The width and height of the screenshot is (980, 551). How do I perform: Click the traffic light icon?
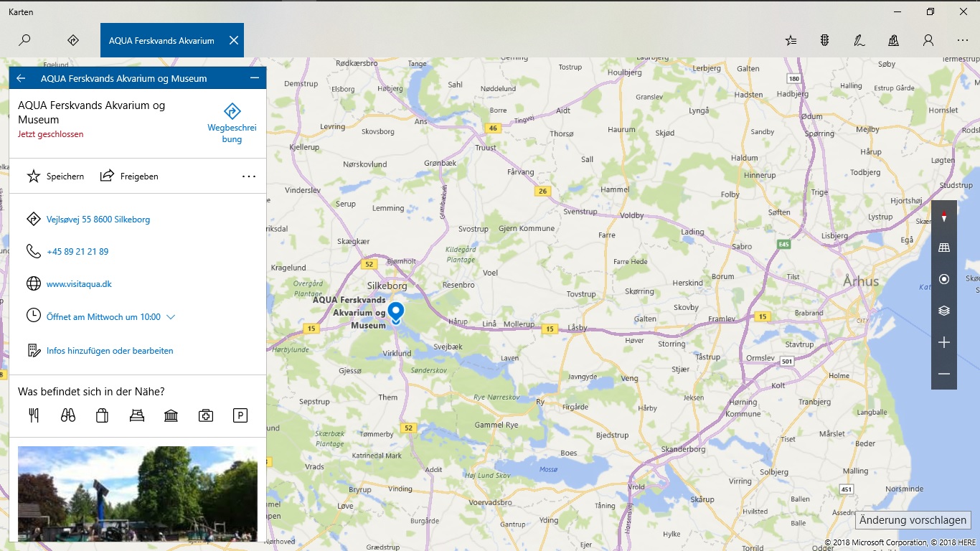pos(825,40)
